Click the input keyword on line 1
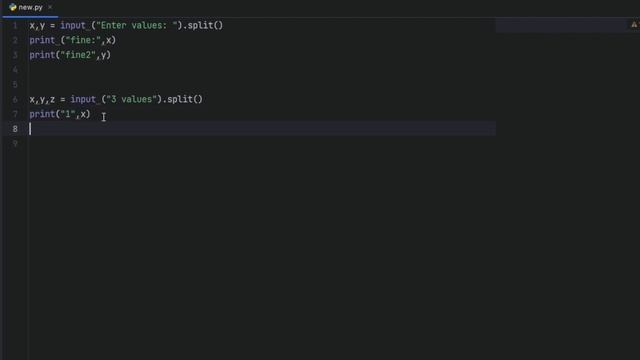The height and width of the screenshot is (360, 640). (73, 25)
